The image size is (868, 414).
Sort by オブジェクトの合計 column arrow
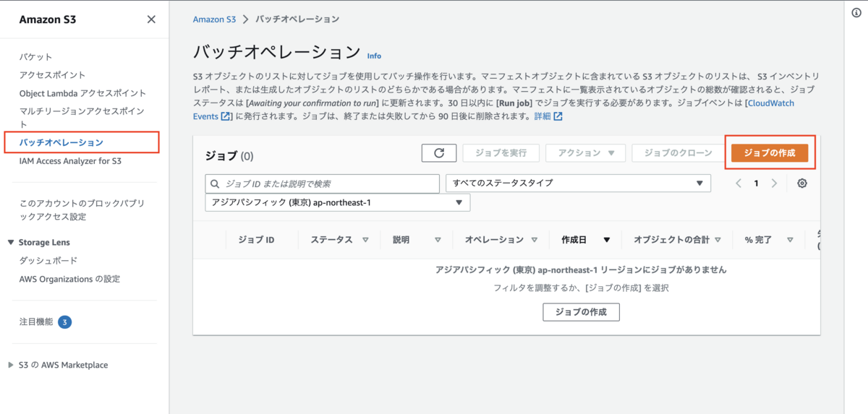click(x=717, y=240)
